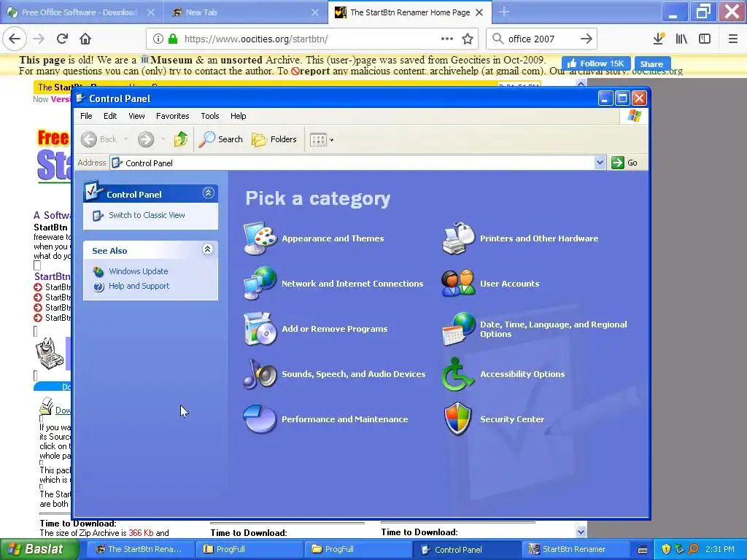Viewport: 747px width, 560px height.
Task: Open the View menu
Action: coord(136,116)
